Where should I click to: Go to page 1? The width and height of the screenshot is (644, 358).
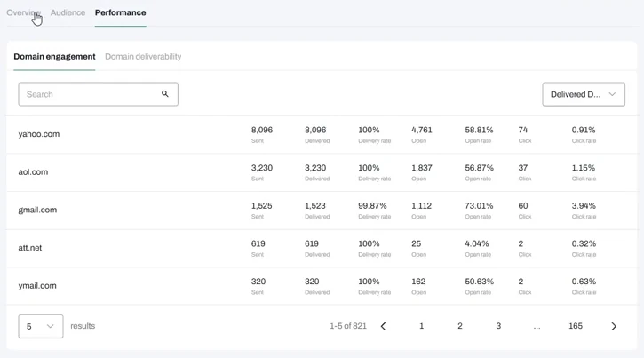[421, 326]
